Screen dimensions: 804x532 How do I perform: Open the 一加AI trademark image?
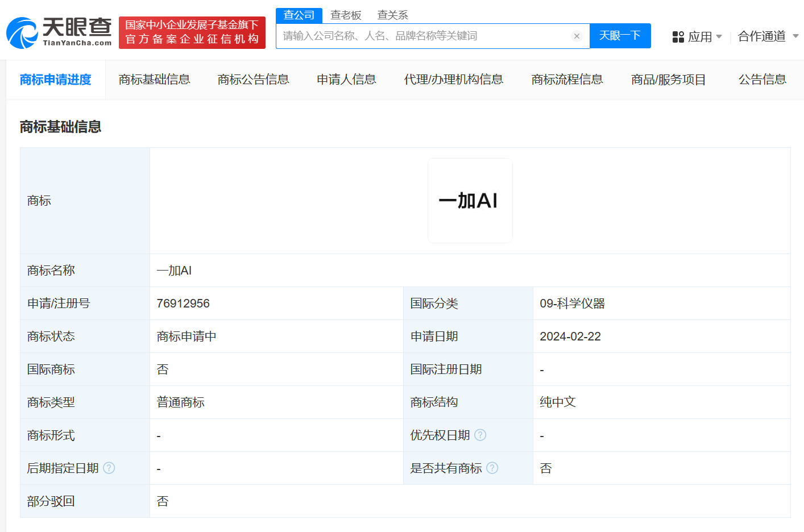tap(470, 201)
